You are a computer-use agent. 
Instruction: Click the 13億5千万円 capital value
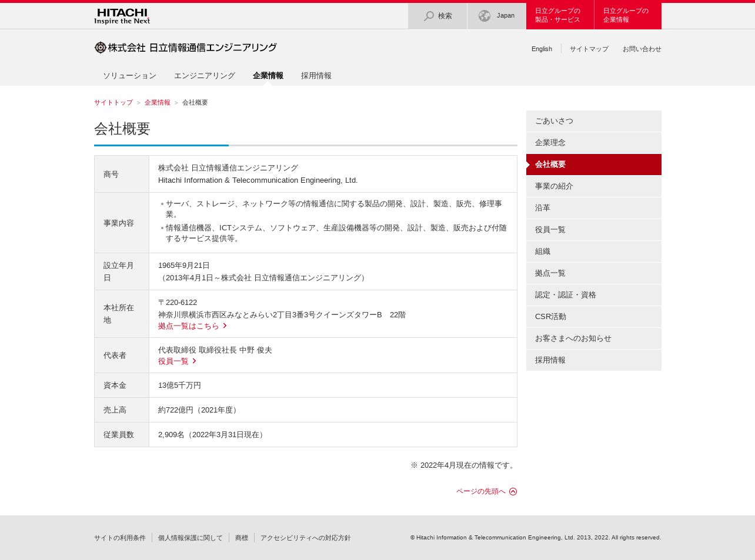click(x=179, y=385)
